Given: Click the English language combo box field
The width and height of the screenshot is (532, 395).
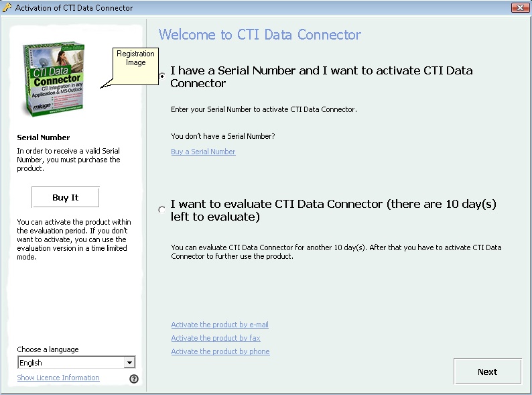Looking at the screenshot, I should click(x=70, y=363).
